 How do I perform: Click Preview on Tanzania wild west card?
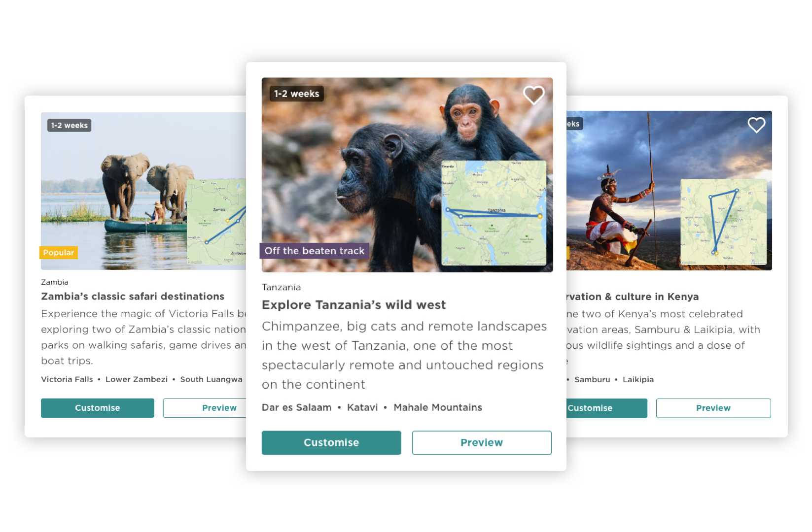click(x=482, y=442)
